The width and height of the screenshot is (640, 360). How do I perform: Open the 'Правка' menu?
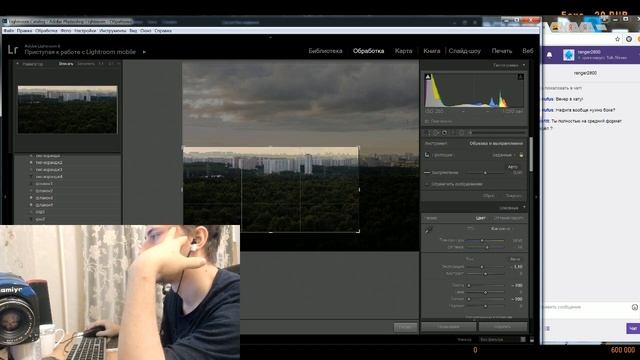24,31
